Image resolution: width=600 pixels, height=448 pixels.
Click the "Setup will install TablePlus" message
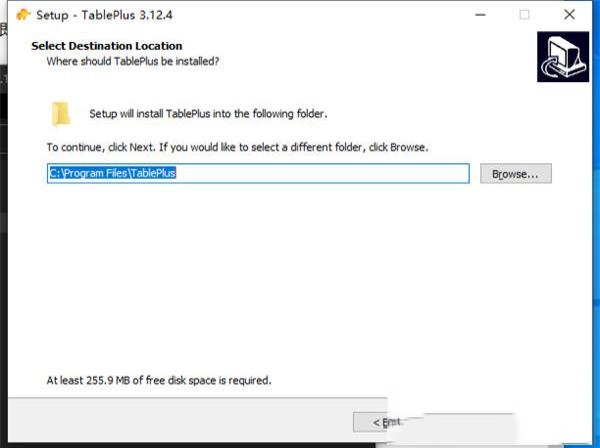(208, 114)
